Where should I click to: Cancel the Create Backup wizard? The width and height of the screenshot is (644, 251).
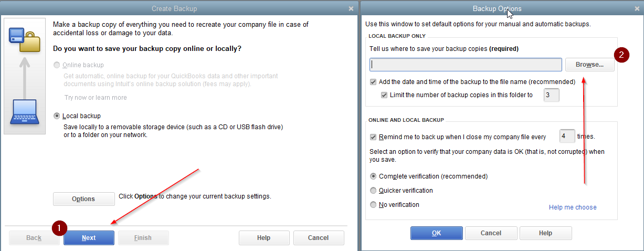319,238
